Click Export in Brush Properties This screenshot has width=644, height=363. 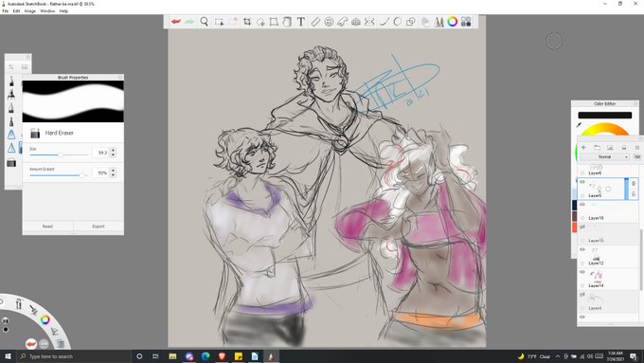coord(98,227)
